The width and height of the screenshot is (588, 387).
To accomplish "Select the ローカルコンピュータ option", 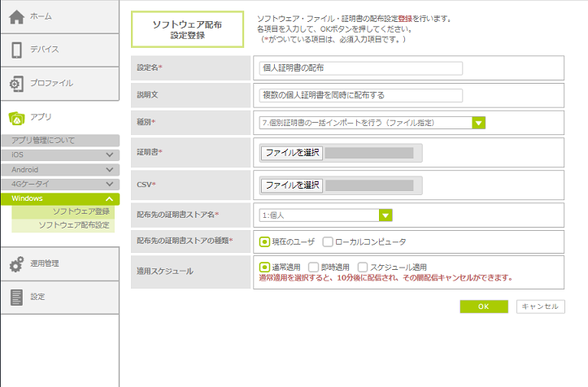I will (x=328, y=241).
